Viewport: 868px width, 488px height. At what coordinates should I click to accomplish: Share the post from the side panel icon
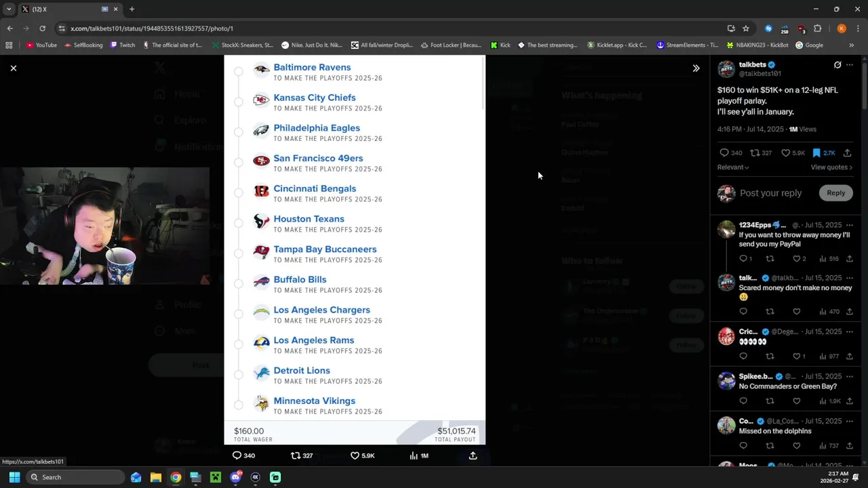pyautogui.click(x=847, y=152)
